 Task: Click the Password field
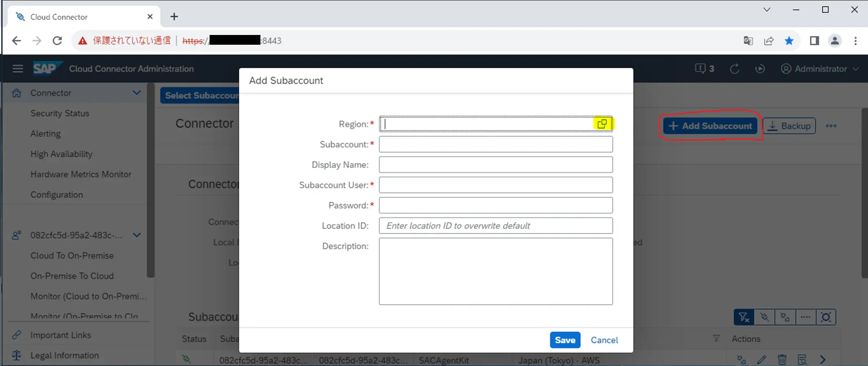click(496, 205)
